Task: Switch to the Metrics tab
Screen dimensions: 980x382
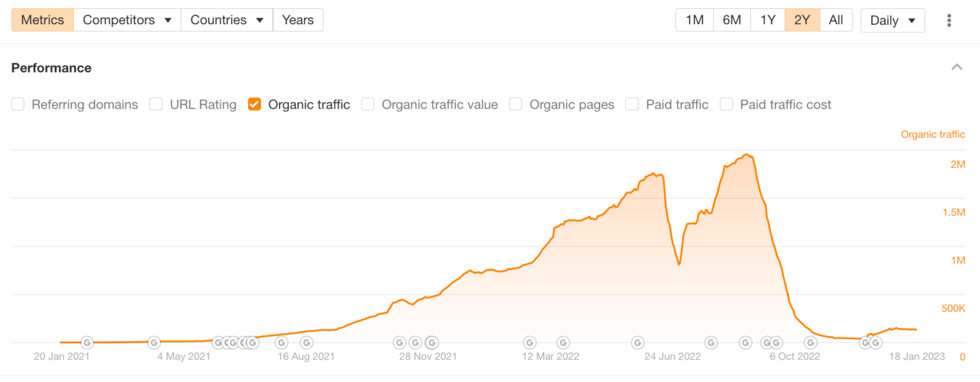Action: (x=42, y=20)
